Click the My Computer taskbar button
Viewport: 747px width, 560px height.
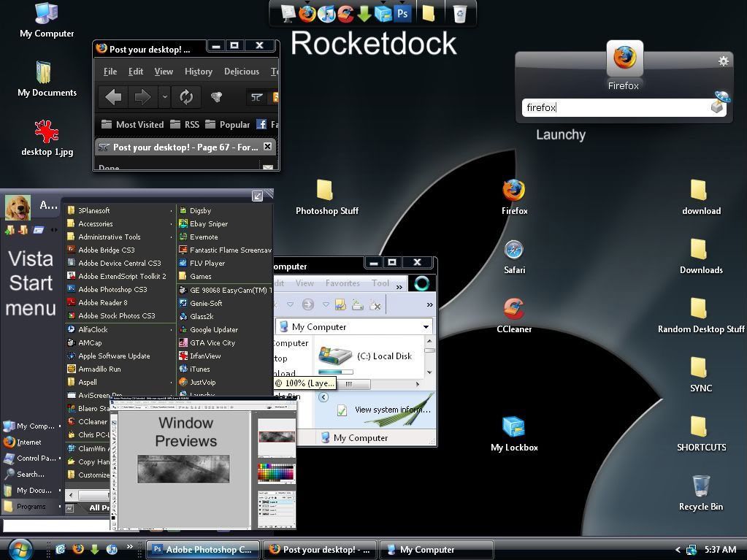coord(437,550)
